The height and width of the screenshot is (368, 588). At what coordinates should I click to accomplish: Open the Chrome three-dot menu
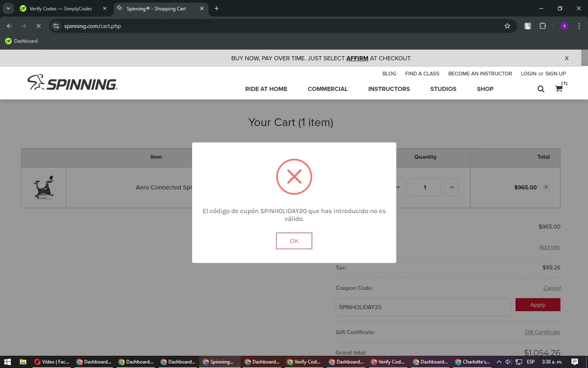click(579, 26)
